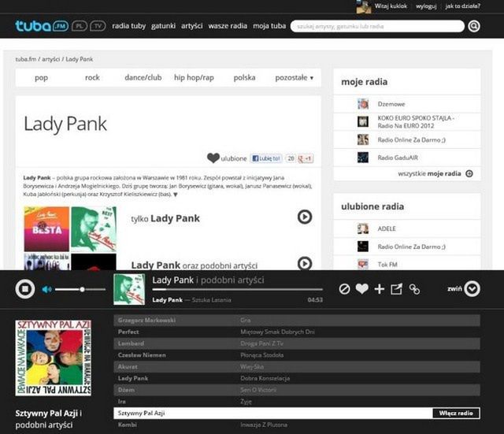The height and width of the screenshot is (434, 504).
Task: Collapse the player with zwiń chevron
Action: pos(472,289)
